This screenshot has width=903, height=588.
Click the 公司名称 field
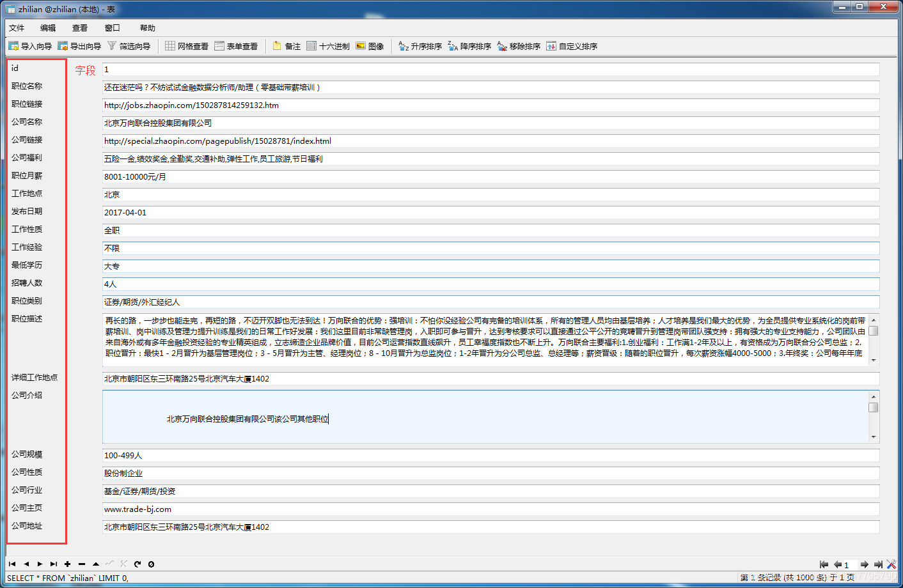tap(491, 123)
